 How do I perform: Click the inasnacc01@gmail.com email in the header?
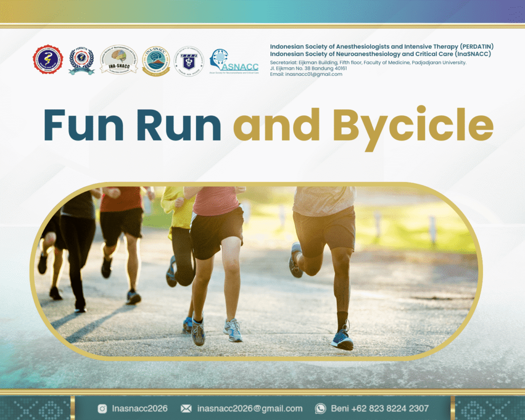coord(306,74)
